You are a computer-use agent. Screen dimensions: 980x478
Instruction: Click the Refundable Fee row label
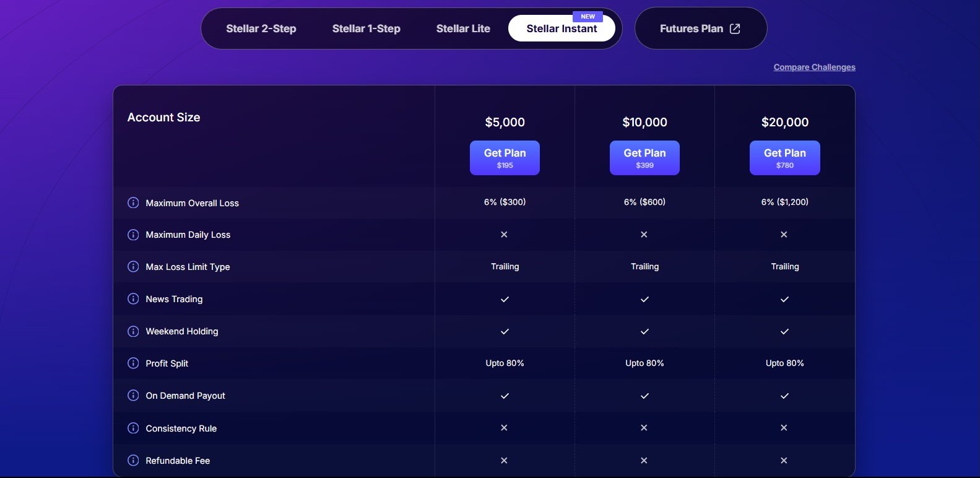[178, 461]
